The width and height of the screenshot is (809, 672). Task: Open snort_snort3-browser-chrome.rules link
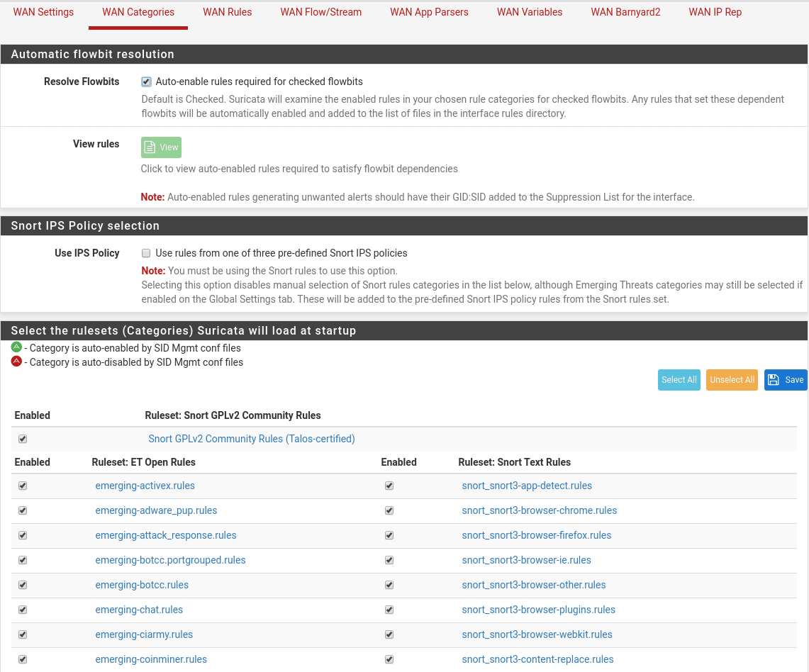point(539,510)
